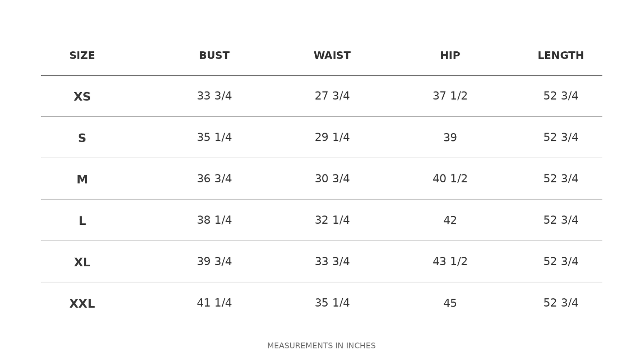
Task: Click the WAIST column header
Action: 332,56
